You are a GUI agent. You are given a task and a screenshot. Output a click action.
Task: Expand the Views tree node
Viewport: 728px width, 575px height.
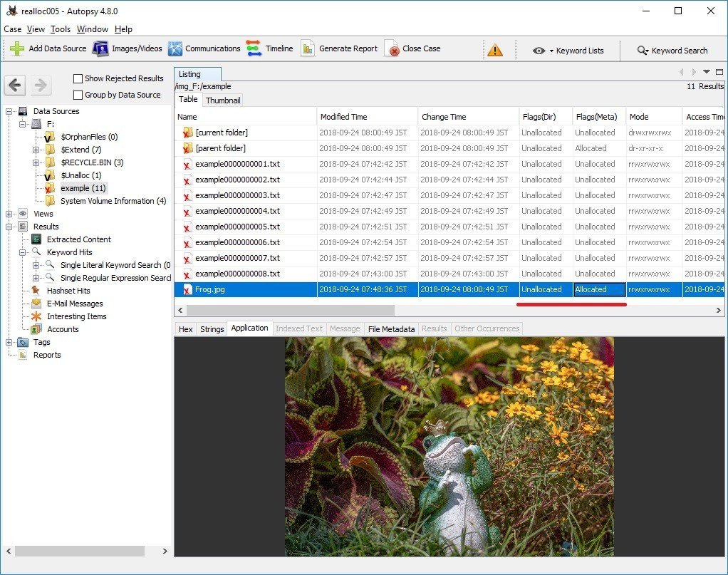[x=9, y=214]
